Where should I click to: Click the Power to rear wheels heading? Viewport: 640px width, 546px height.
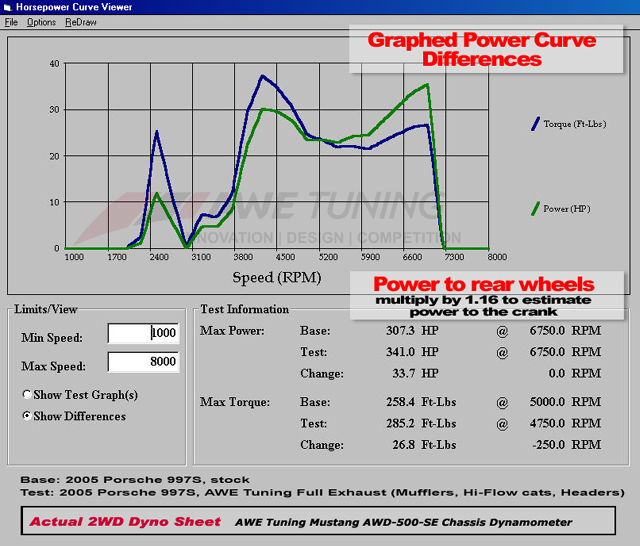484,284
